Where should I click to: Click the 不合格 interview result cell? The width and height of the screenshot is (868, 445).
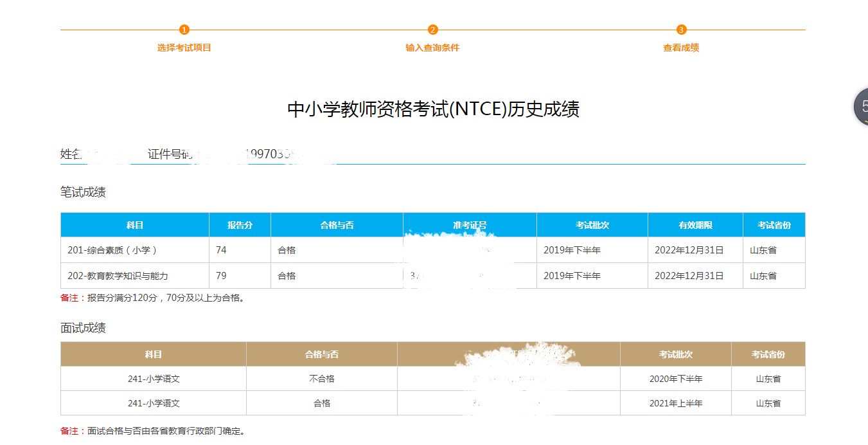(322, 379)
